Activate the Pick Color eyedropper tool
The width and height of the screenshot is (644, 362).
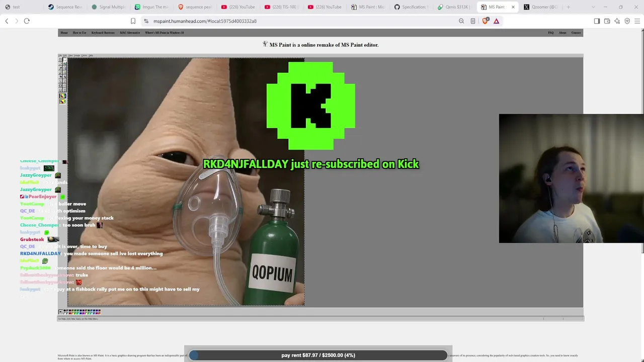tap(60, 67)
